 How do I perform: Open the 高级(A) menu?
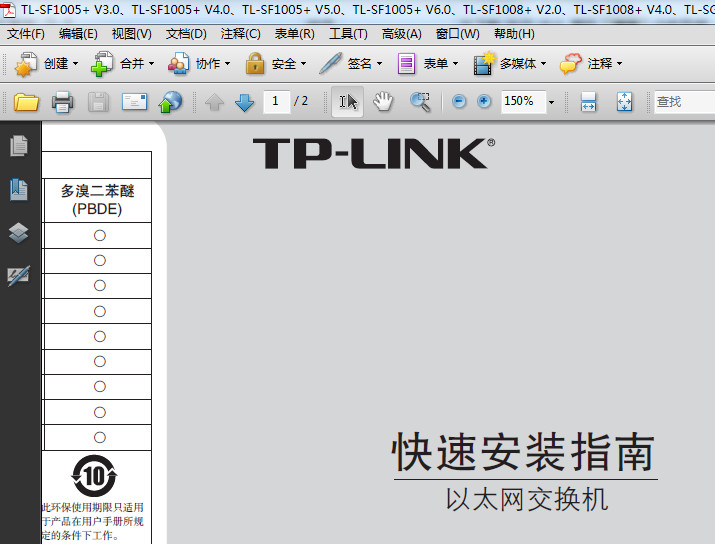[401, 34]
